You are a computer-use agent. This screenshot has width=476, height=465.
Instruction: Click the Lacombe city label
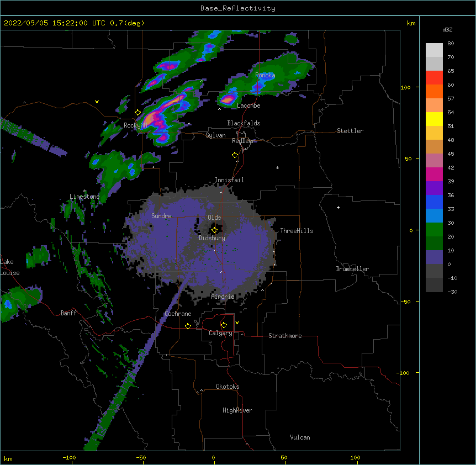(x=248, y=105)
